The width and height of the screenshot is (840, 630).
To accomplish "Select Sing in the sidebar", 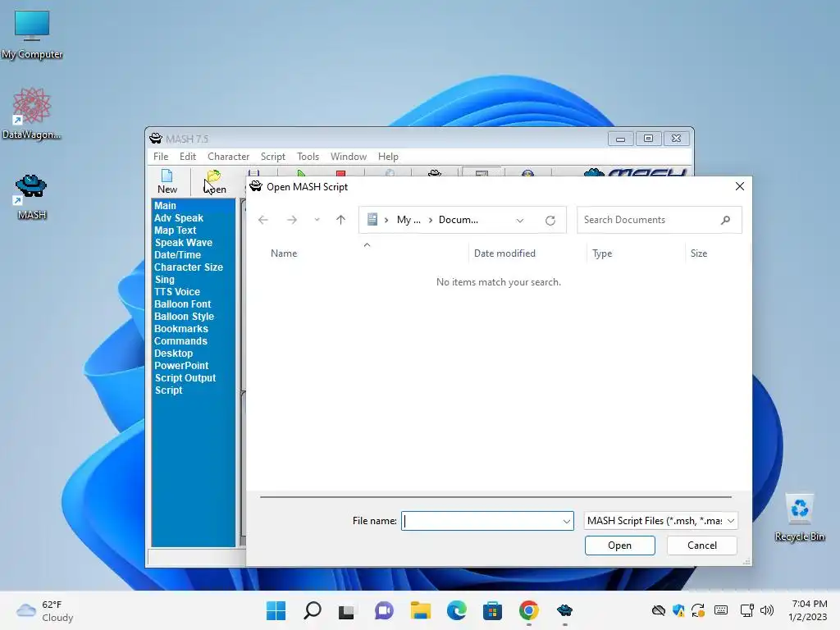I will coord(164,280).
